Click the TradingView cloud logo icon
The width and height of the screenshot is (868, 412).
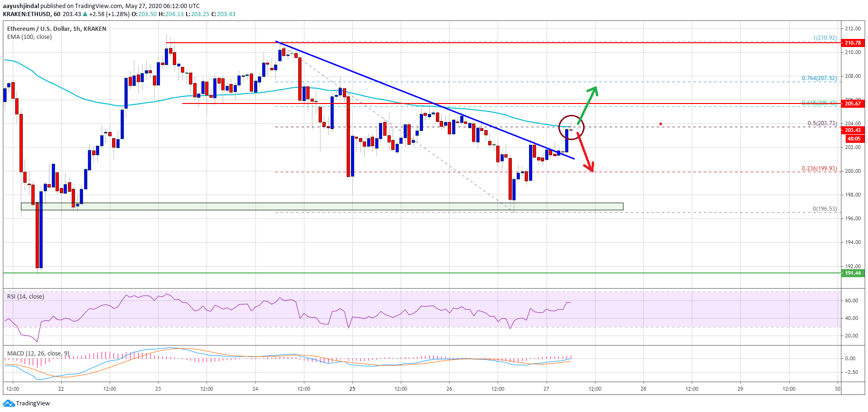click(x=9, y=403)
